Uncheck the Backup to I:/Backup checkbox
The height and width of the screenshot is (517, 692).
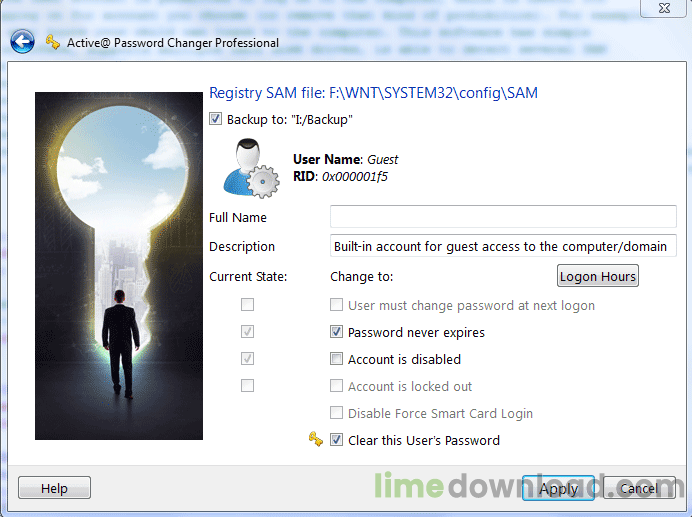click(x=215, y=119)
